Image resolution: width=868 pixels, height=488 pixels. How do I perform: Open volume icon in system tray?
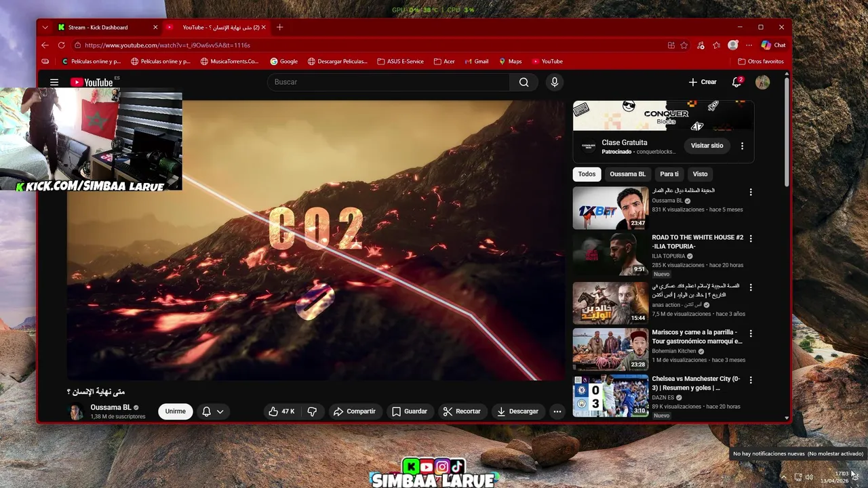point(809,477)
